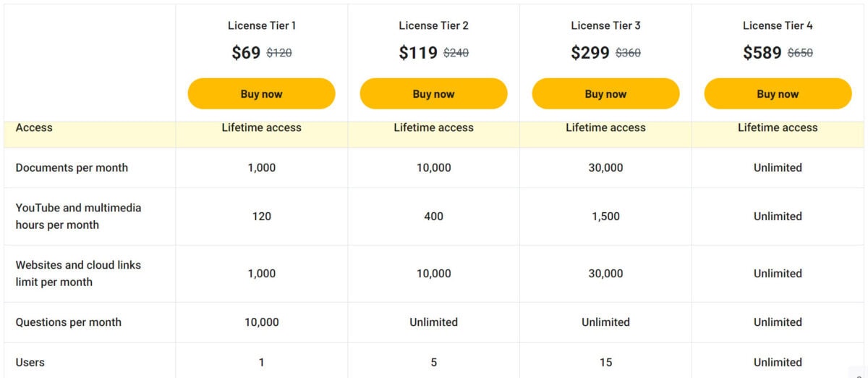Click the $119 price of Tier 2
This screenshot has height=378, width=868.
point(418,53)
